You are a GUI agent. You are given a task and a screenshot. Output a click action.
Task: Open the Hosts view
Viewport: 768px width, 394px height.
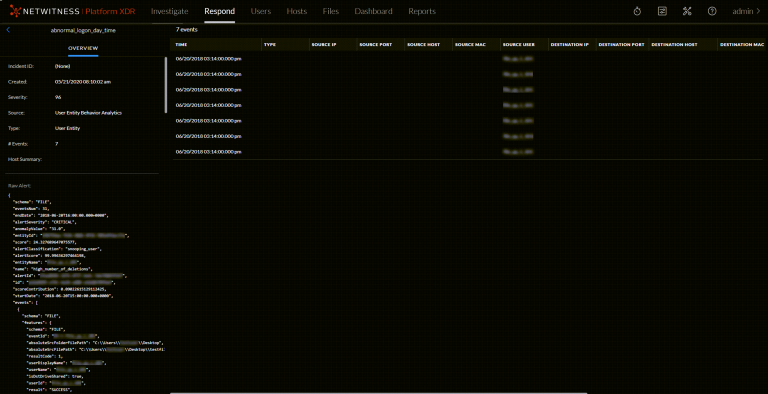pyautogui.click(x=297, y=11)
